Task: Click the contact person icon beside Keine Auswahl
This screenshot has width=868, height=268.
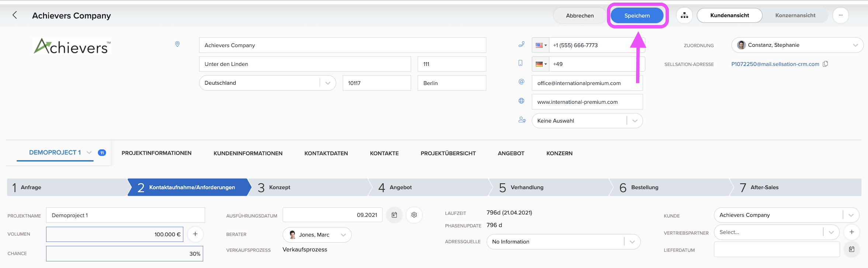Action: coord(522,120)
